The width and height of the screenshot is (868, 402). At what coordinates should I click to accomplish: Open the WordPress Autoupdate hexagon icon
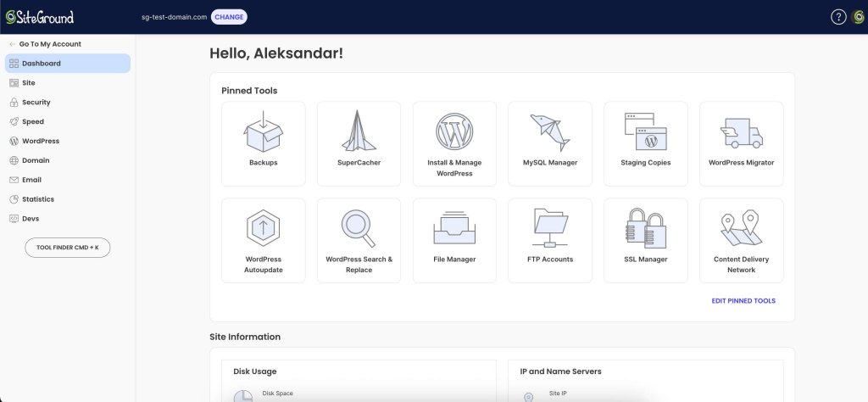pos(263,227)
